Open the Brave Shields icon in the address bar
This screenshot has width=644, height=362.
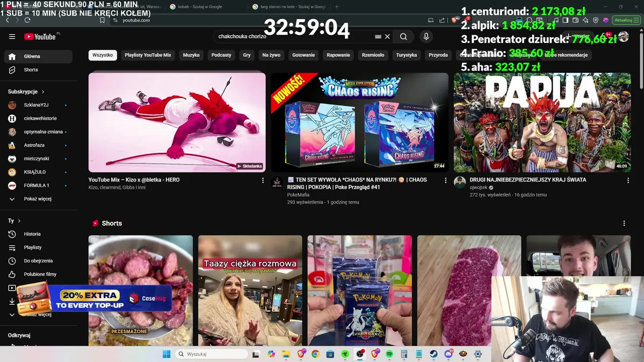click(x=454, y=20)
